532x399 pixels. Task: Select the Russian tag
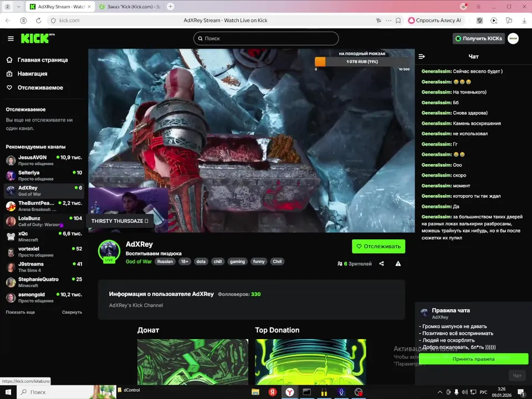[165, 262]
